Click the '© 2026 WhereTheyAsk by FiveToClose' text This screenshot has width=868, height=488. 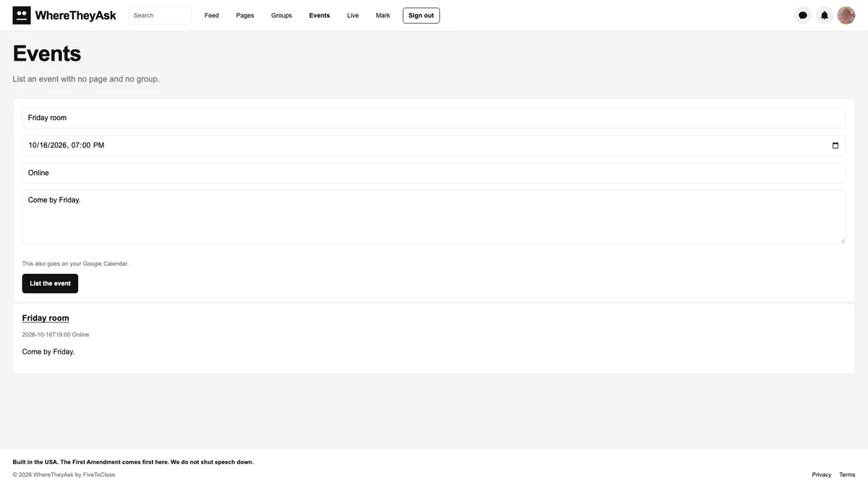tap(64, 475)
